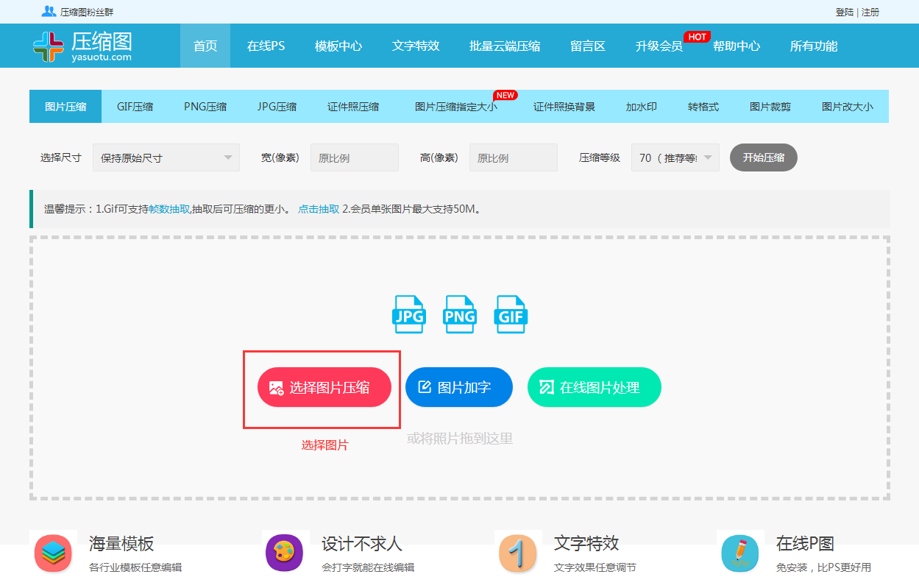Click the 在线P图 pencil icon
This screenshot has width=919, height=588.
coord(740,553)
